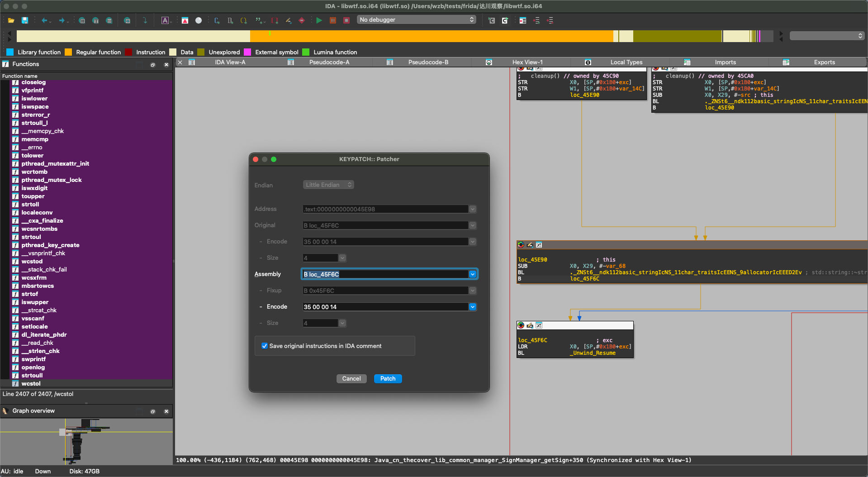The width and height of the screenshot is (868, 477).
Task: Float the Functions panel with its undock icon
Action: [153, 65]
